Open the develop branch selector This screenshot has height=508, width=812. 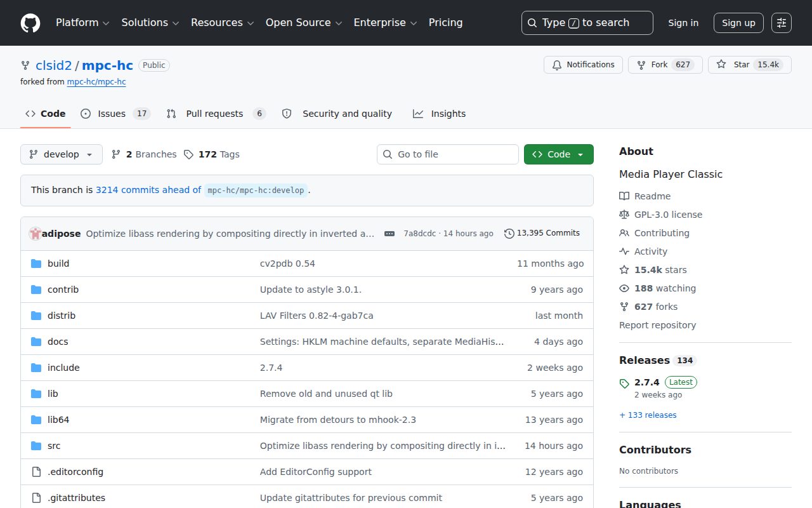pos(62,154)
